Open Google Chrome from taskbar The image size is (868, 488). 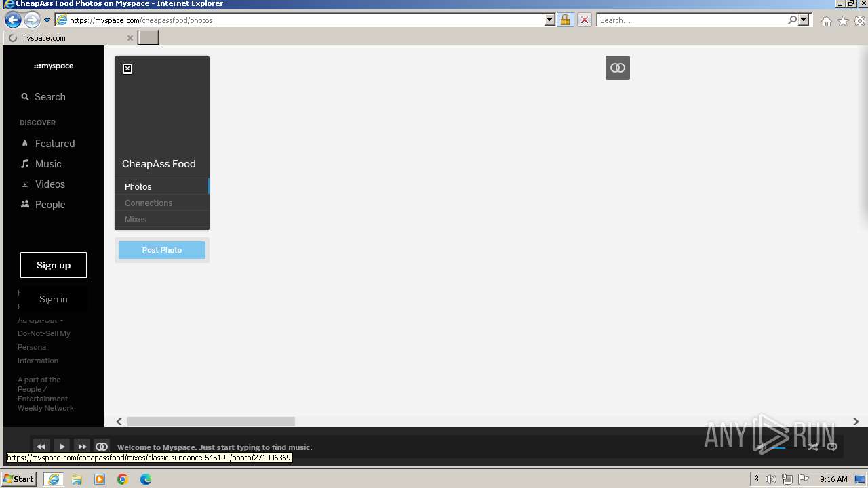[123, 479]
